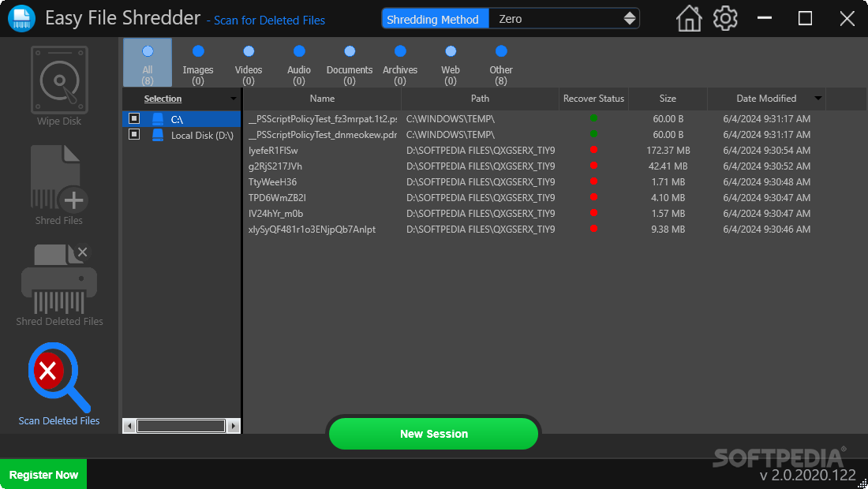This screenshot has width=868, height=489.
Task: Click the 9.38 MB size cell
Action: [x=668, y=229]
